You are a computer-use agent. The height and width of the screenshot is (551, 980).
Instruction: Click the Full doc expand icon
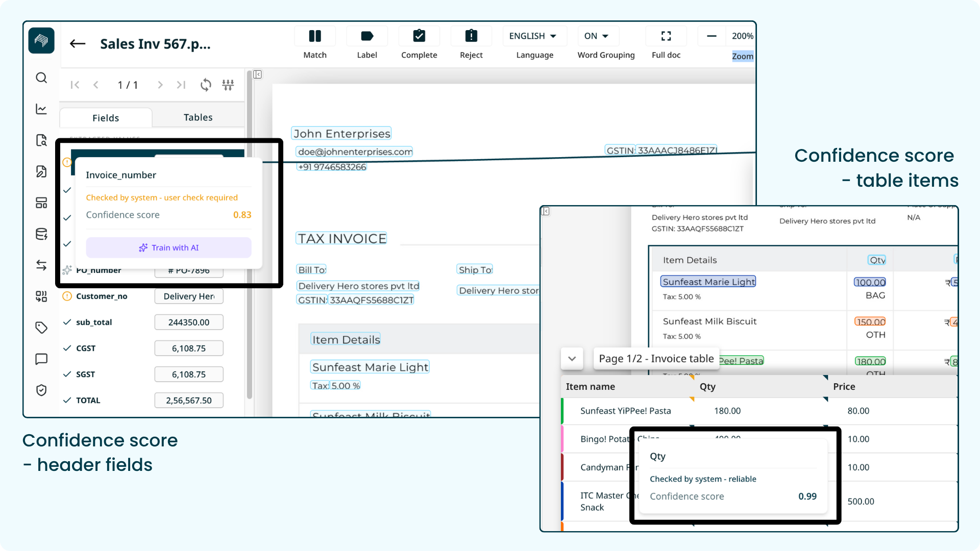(666, 36)
